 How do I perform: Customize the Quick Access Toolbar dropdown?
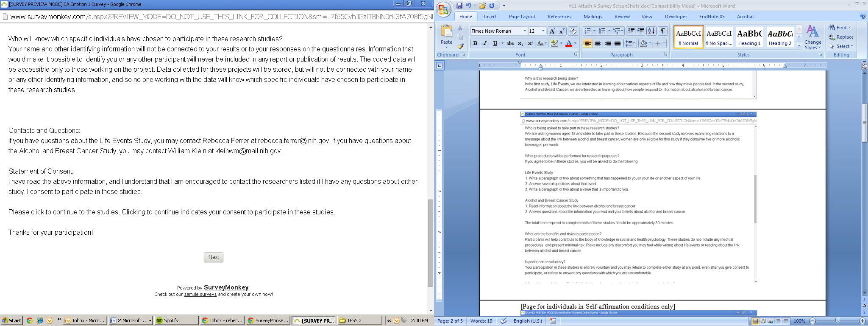coord(504,6)
